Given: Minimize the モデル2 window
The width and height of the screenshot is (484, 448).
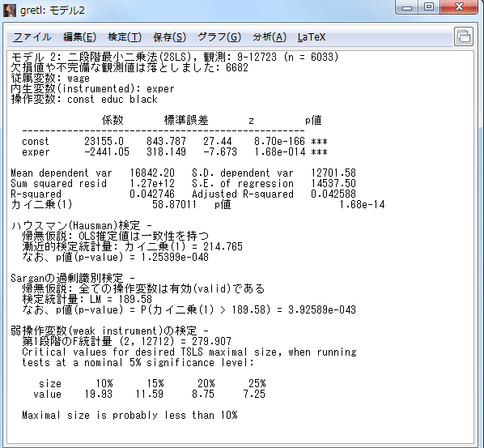Looking at the screenshot, I should [x=407, y=7].
